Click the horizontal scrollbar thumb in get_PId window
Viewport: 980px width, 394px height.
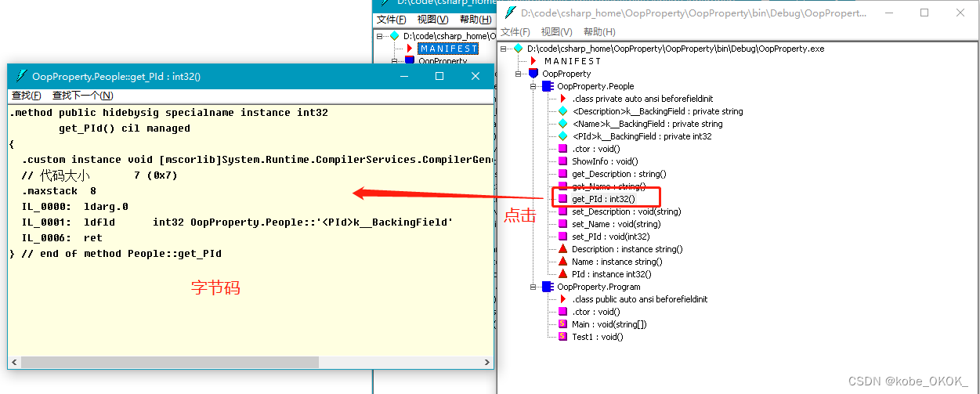coord(172,363)
